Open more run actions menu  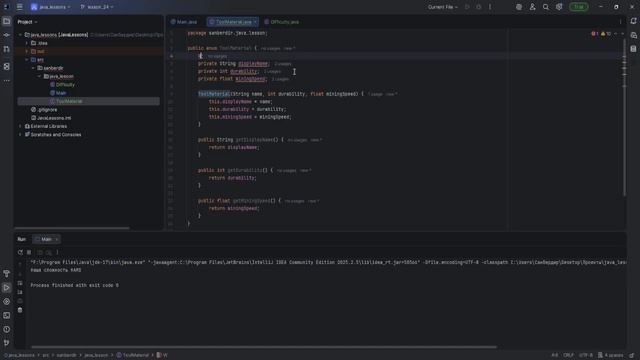(490, 7)
